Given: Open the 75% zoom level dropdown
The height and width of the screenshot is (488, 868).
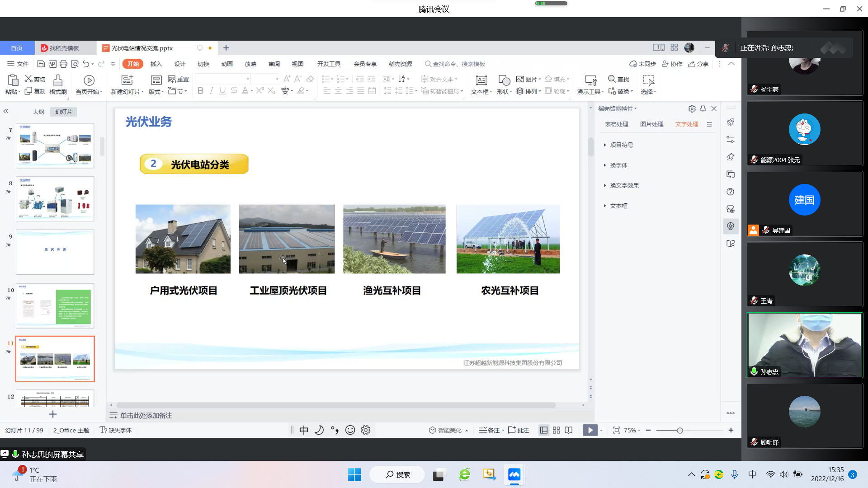Looking at the screenshot, I should tap(632, 430).
